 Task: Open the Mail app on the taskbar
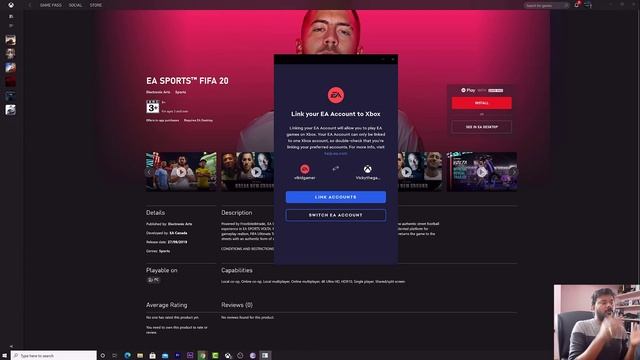point(165,356)
